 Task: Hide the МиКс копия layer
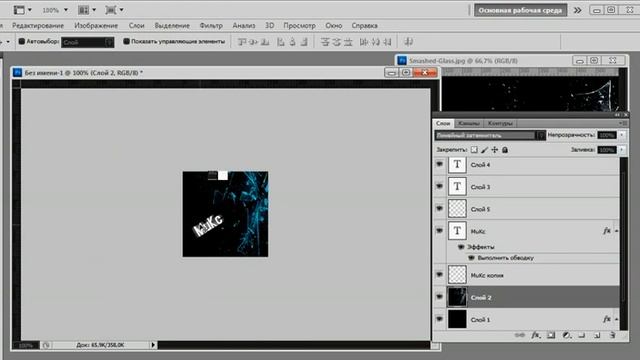440,275
